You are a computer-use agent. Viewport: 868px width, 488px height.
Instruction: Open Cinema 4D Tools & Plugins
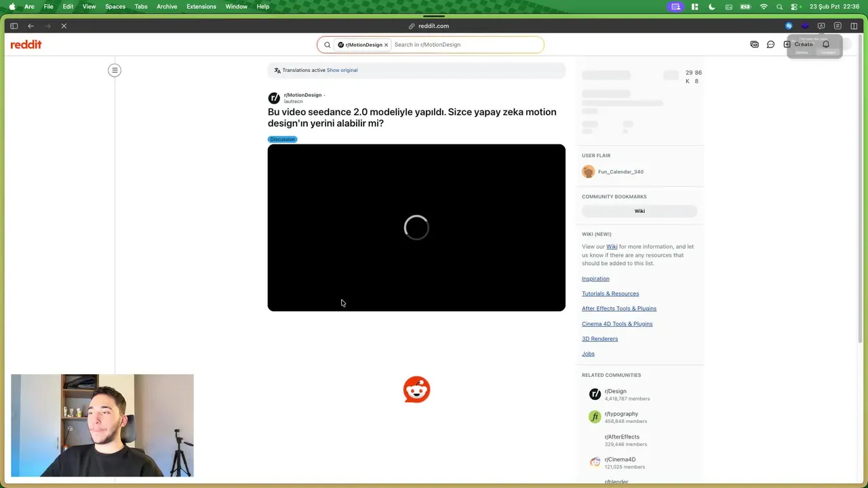click(617, 323)
